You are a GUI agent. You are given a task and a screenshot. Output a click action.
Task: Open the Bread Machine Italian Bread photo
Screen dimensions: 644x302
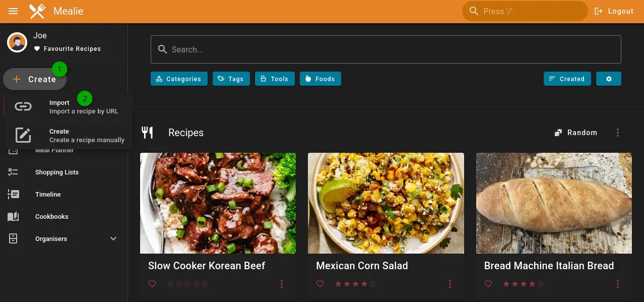click(554, 203)
